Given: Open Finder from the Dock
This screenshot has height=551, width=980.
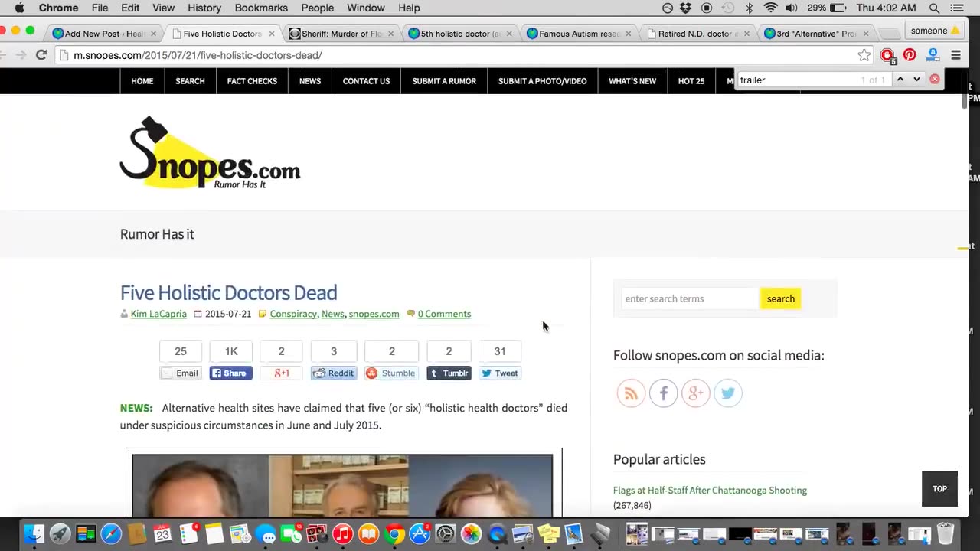Looking at the screenshot, I should (x=34, y=533).
